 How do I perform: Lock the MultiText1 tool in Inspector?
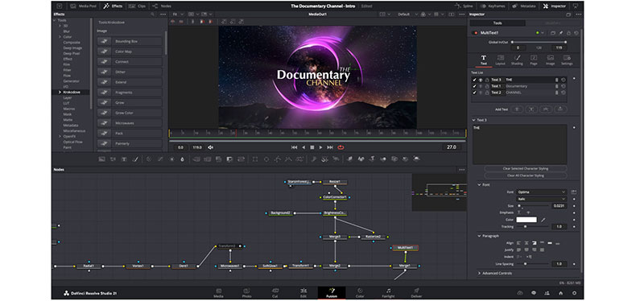click(568, 33)
